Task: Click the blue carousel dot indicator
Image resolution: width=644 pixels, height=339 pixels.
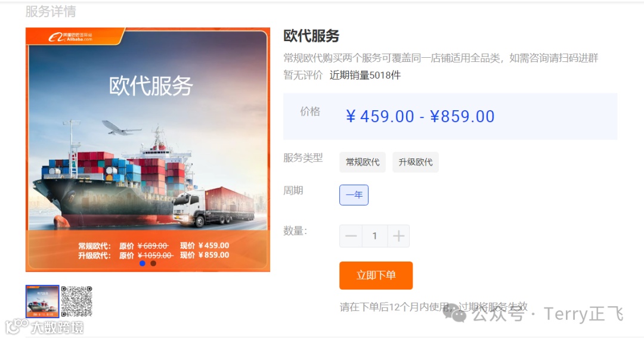Action: click(143, 263)
